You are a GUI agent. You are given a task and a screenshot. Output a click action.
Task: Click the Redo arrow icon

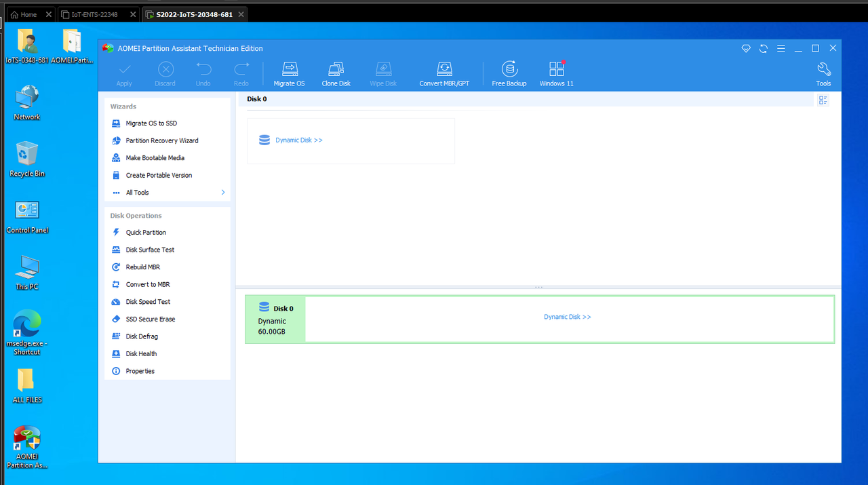tap(241, 69)
